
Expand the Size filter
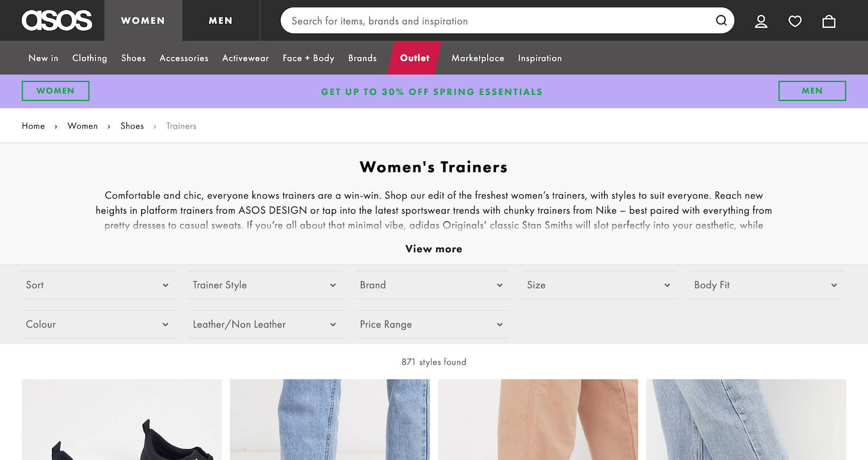point(599,285)
